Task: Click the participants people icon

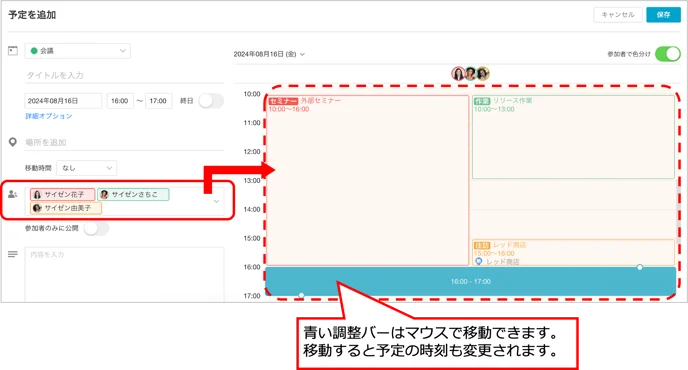Action: click(13, 194)
